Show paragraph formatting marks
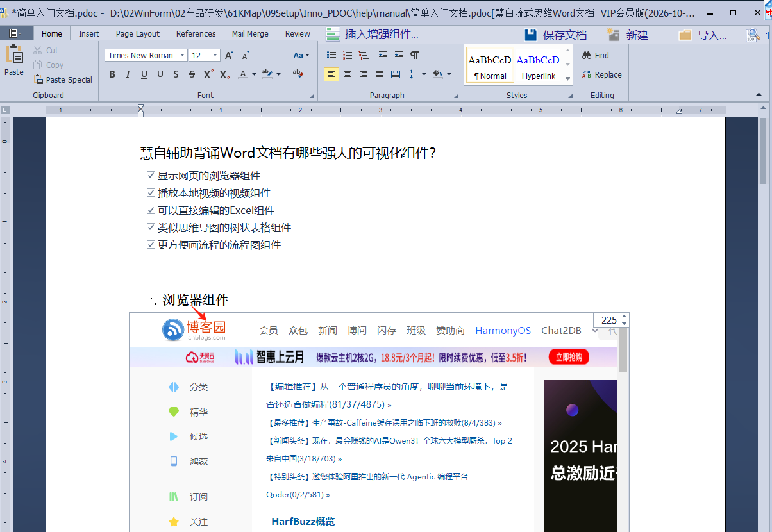 (x=415, y=55)
